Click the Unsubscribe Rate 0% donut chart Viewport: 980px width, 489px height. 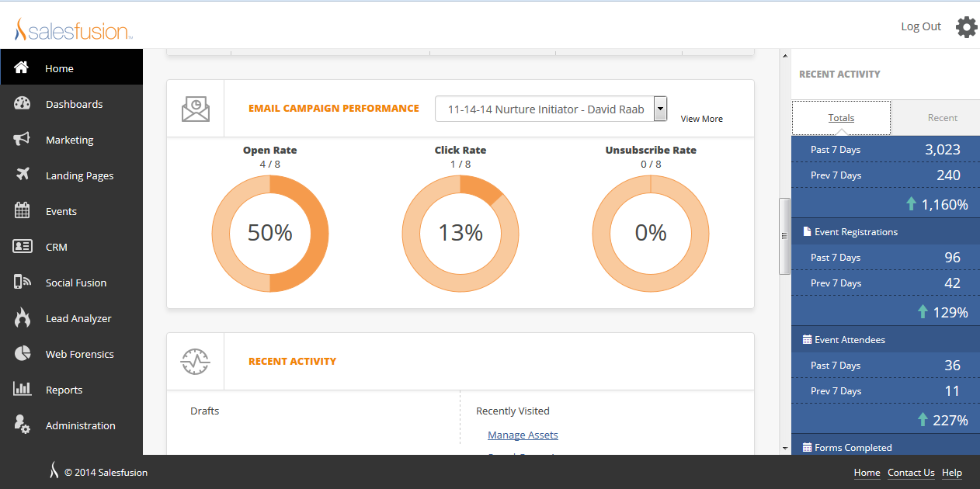pyautogui.click(x=651, y=234)
